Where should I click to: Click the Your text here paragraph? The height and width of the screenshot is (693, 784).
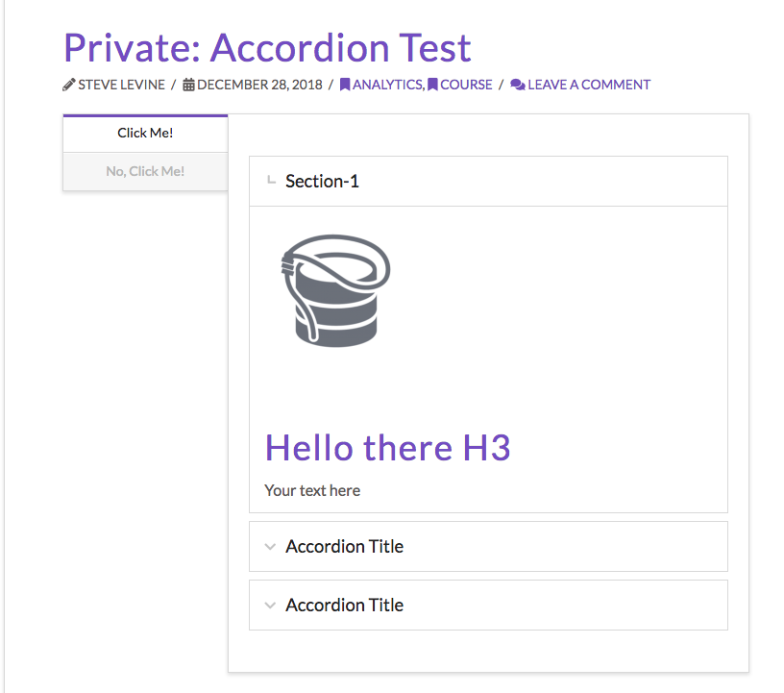tap(312, 490)
